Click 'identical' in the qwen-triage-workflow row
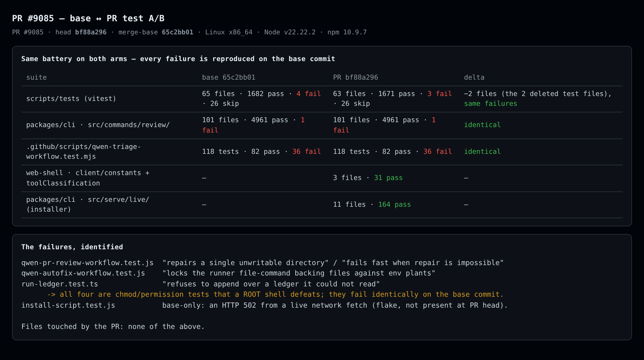Screen dimensions: 644x360 point(482,152)
